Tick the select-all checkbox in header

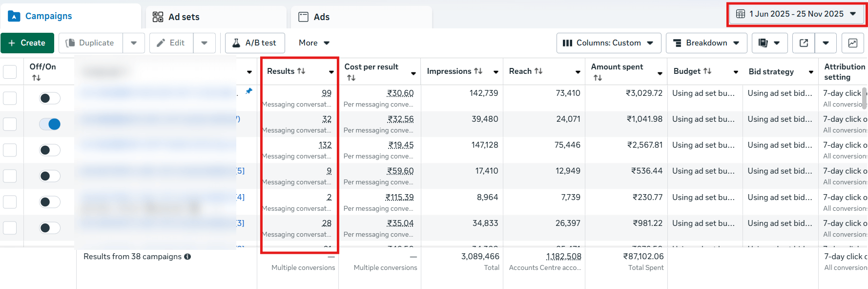click(10, 72)
